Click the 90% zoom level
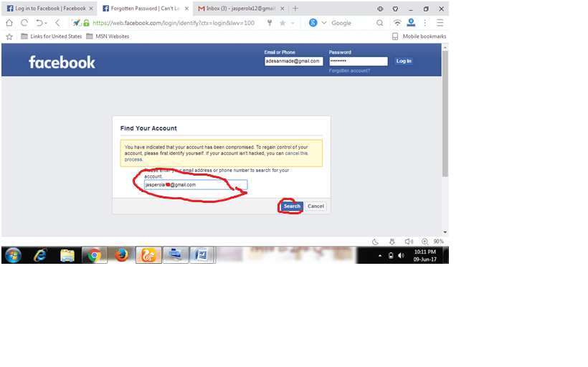588x367 pixels. pyautogui.click(x=438, y=242)
